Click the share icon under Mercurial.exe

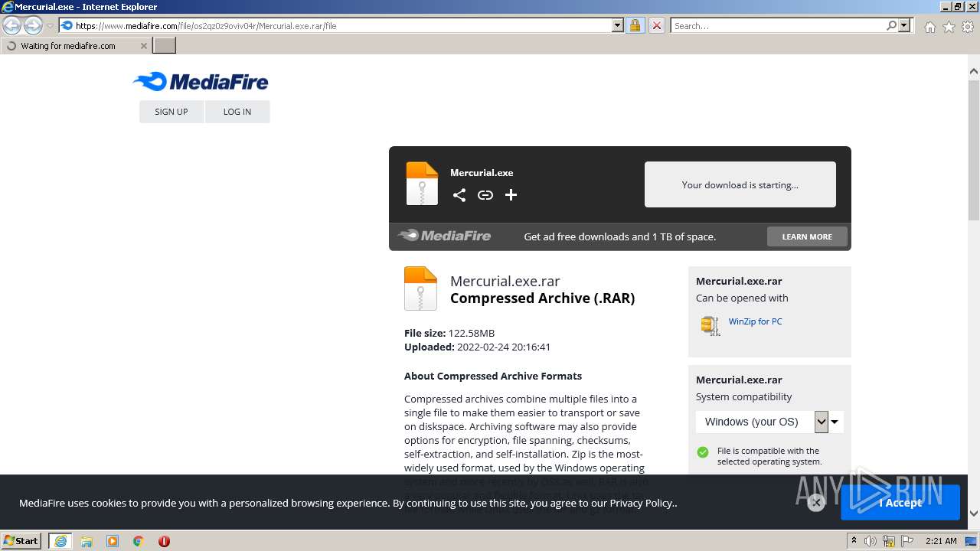(459, 195)
